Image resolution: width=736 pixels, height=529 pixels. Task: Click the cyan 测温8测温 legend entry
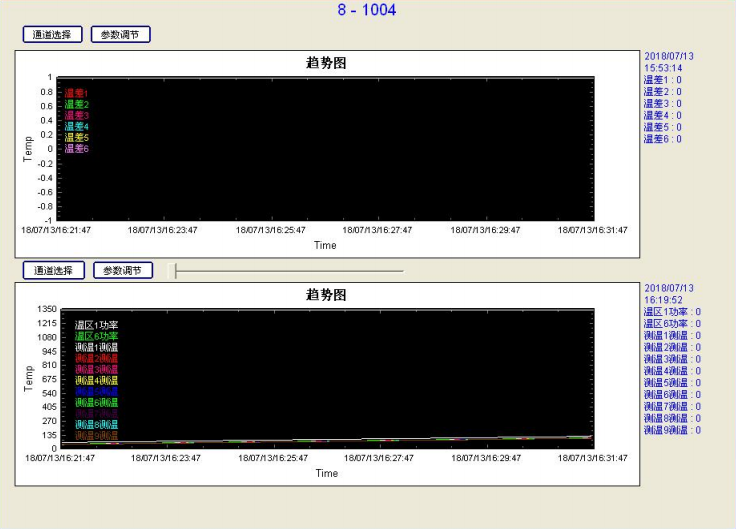point(96,424)
